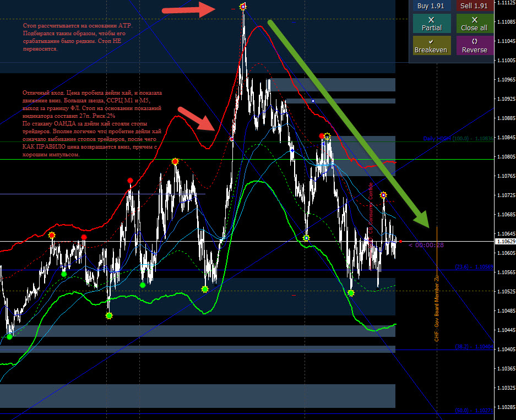The image size is (516, 420).
Task: Click price scale value 1.10965
Action: coord(506,80)
